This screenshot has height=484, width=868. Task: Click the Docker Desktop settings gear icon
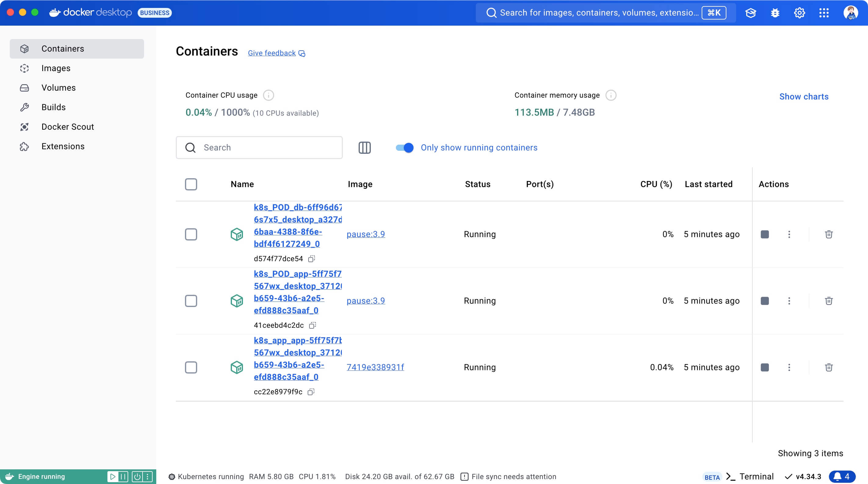(x=799, y=13)
